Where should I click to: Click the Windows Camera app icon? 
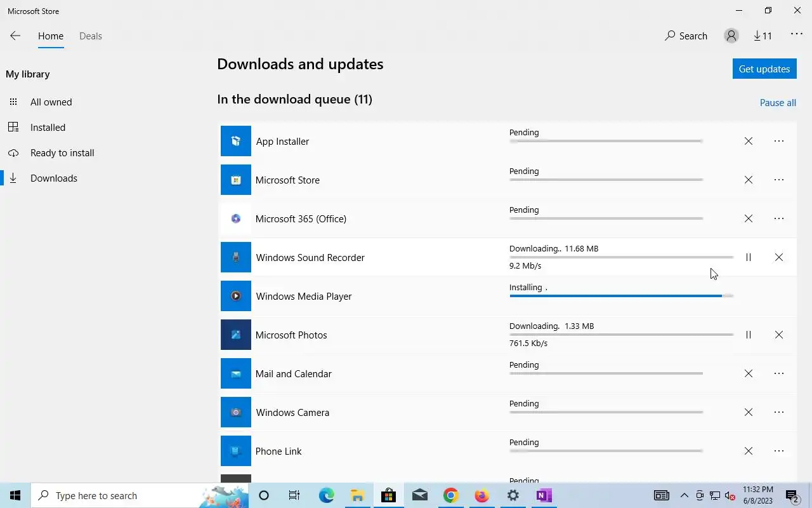pyautogui.click(x=236, y=412)
